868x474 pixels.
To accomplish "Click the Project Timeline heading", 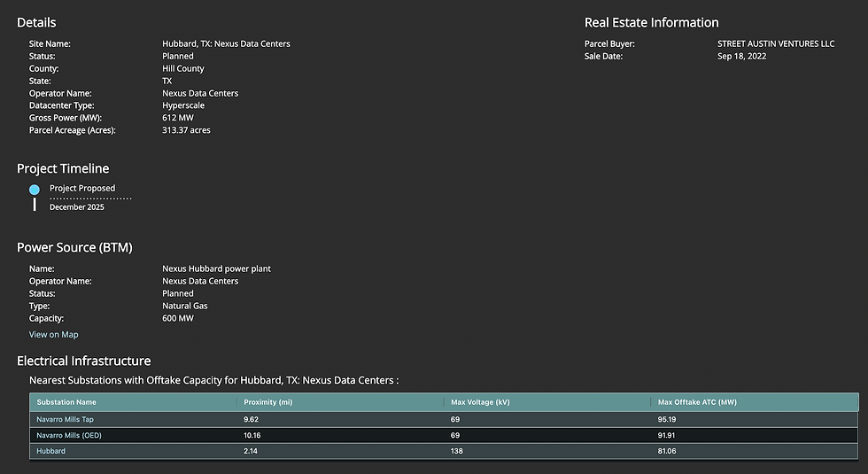I will (63, 168).
